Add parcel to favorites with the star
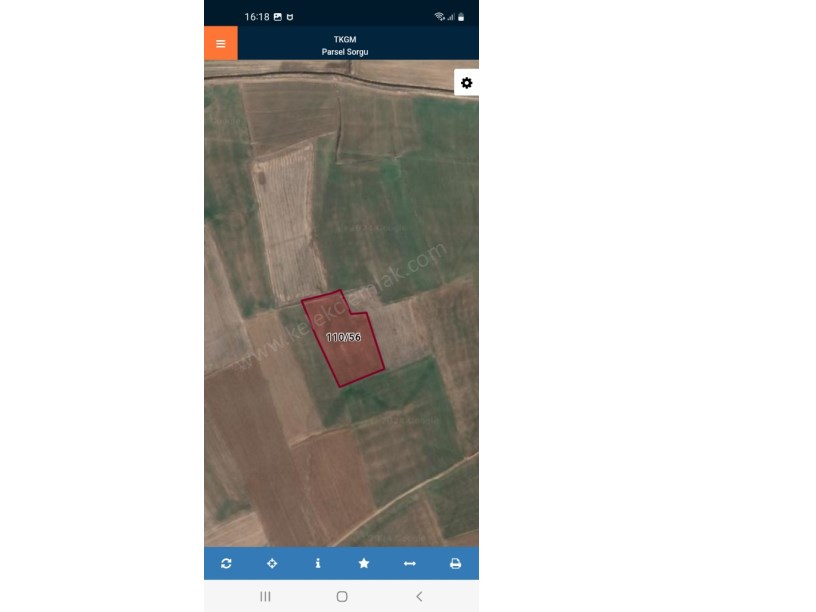Image resolution: width=816 pixels, height=612 pixels. (x=364, y=563)
